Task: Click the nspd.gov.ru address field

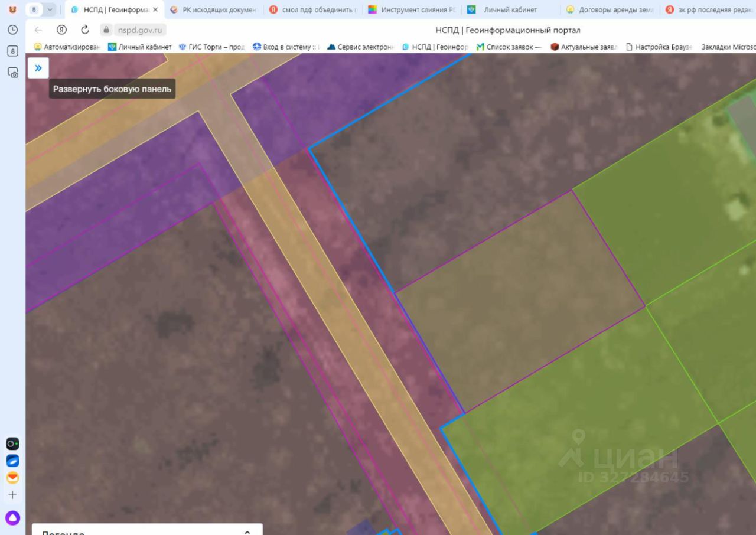Action: click(141, 30)
